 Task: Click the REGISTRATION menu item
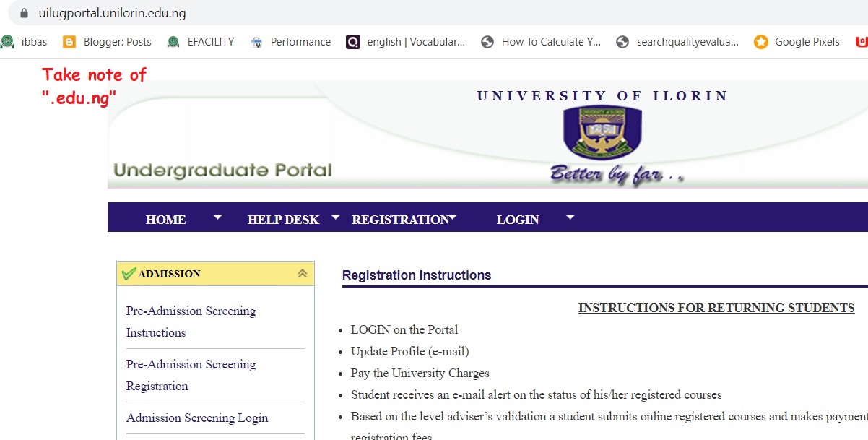pyautogui.click(x=400, y=220)
